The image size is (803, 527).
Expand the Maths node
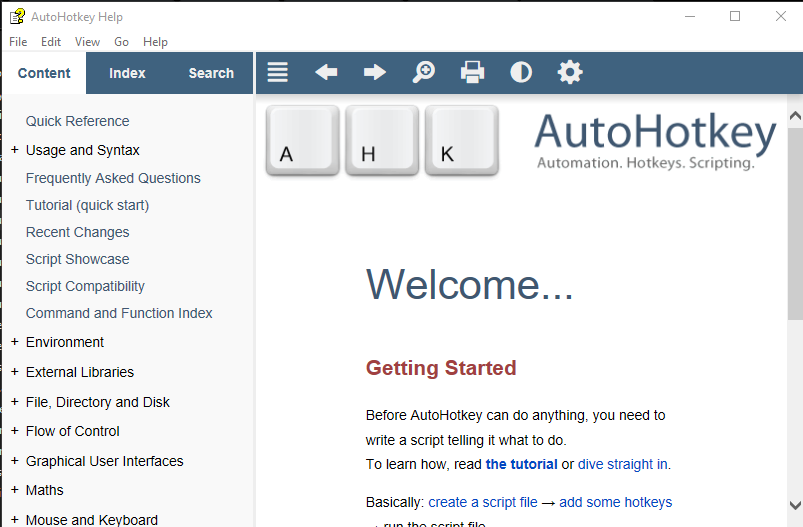click(14, 490)
